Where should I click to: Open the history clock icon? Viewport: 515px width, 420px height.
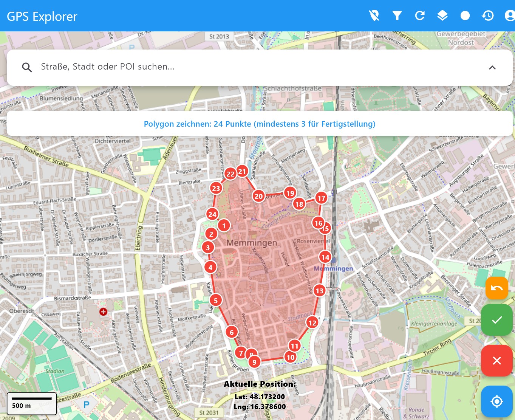pyautogui.click(x=488, y=15)
